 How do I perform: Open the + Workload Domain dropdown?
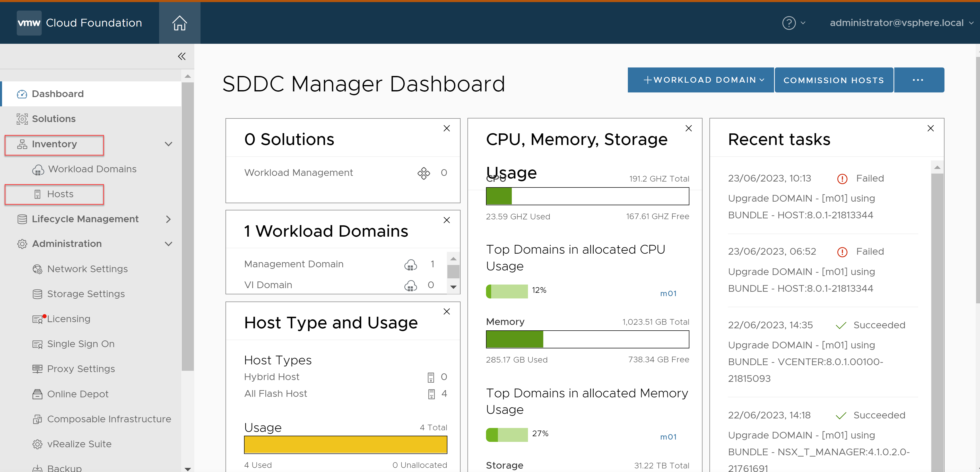click(x=700, y=80)
